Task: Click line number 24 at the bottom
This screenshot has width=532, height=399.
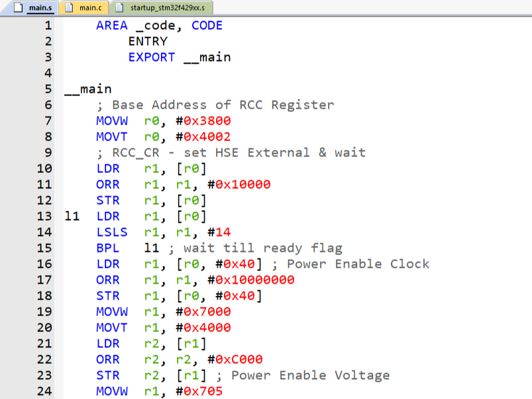Action: [x=44, y=391]
